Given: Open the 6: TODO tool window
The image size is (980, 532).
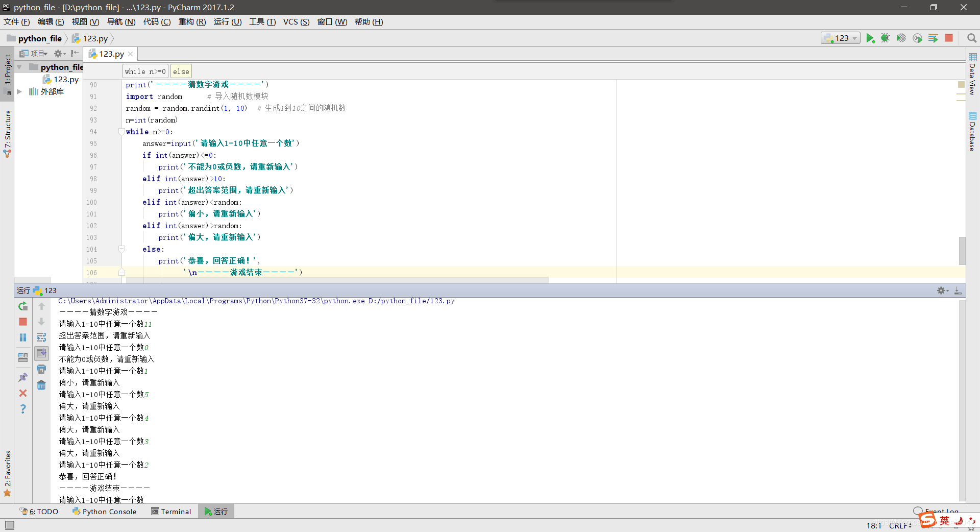Looking at the screenshot, I should (x=39, y=511).
